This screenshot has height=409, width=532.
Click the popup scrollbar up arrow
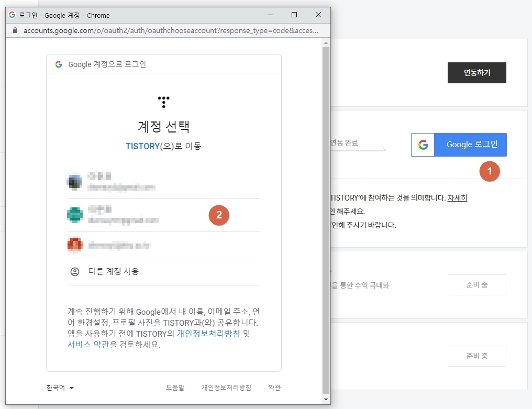tap(326, 43)
